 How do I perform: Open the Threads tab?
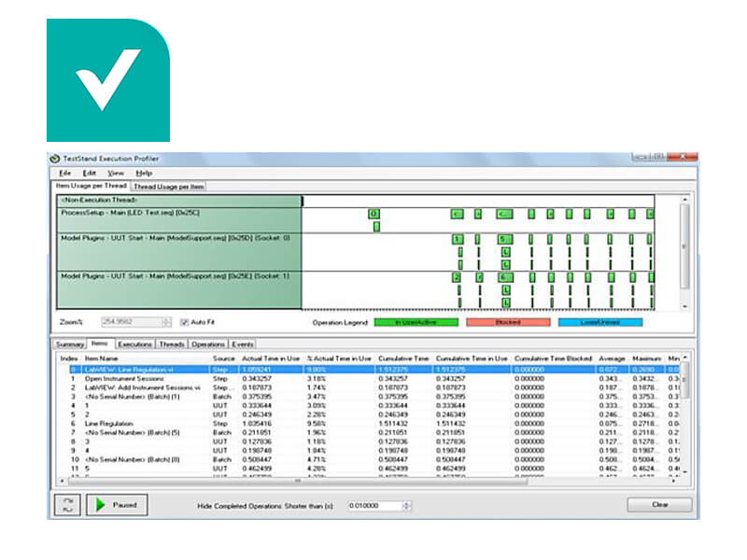[172, 343]
